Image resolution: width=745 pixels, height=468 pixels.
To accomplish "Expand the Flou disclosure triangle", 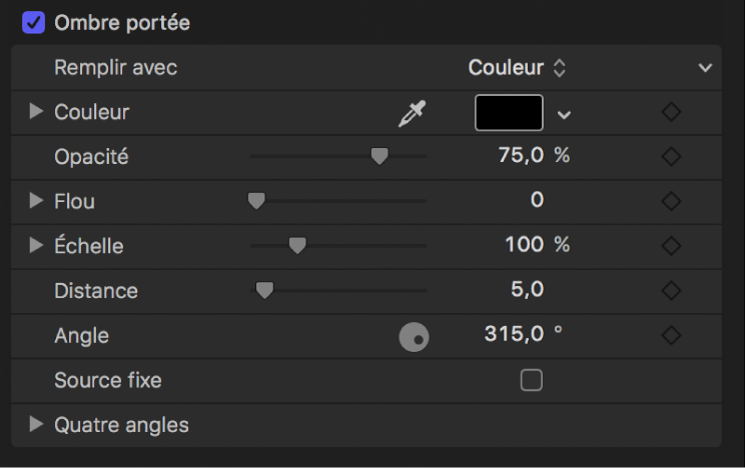I will (x=37, y=200).
